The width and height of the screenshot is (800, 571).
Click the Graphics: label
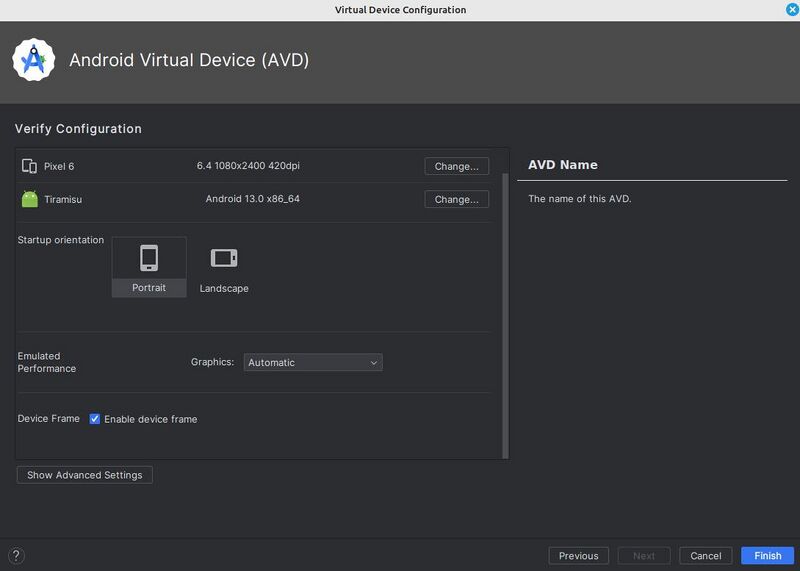point(212,362)
